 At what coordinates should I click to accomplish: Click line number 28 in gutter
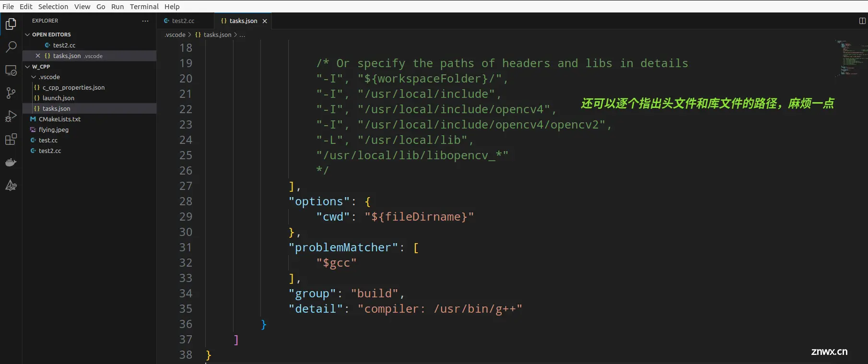point(186,201)
